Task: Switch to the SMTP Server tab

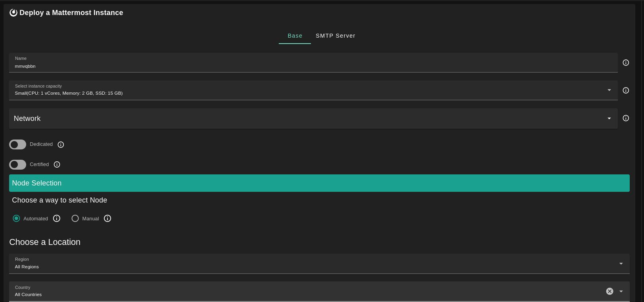Action: tap(335, 36)
